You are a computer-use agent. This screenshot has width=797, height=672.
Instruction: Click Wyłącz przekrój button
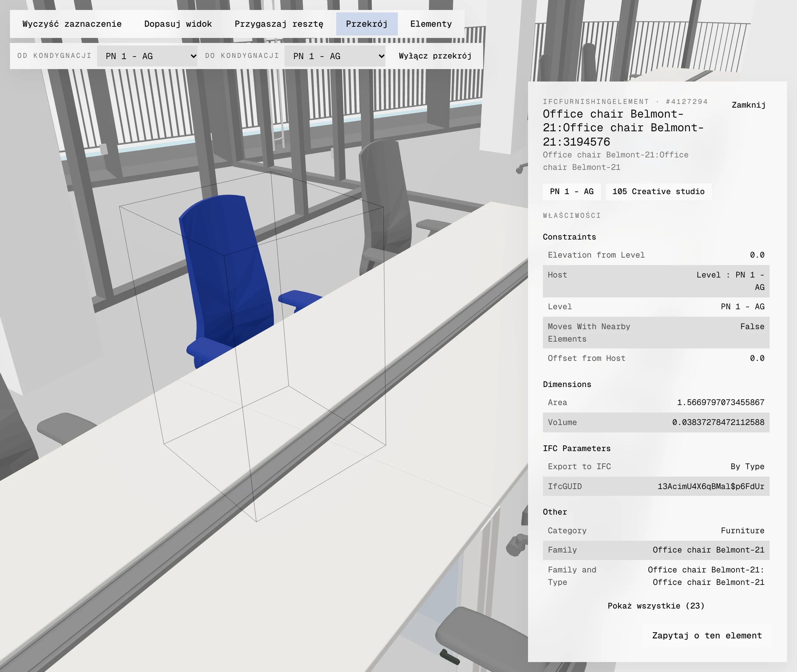click(x=435, y=56)
